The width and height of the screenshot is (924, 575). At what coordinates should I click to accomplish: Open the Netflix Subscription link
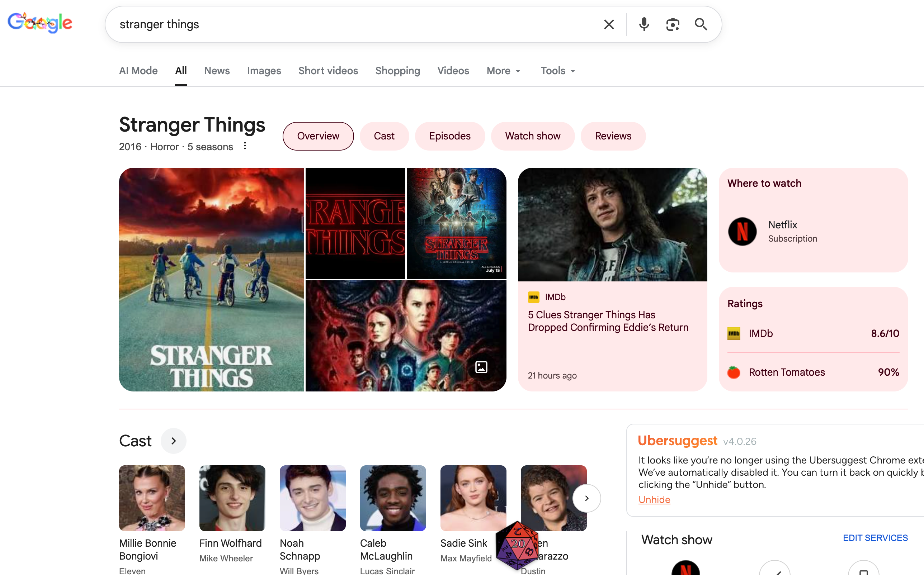tap(792, 231)
